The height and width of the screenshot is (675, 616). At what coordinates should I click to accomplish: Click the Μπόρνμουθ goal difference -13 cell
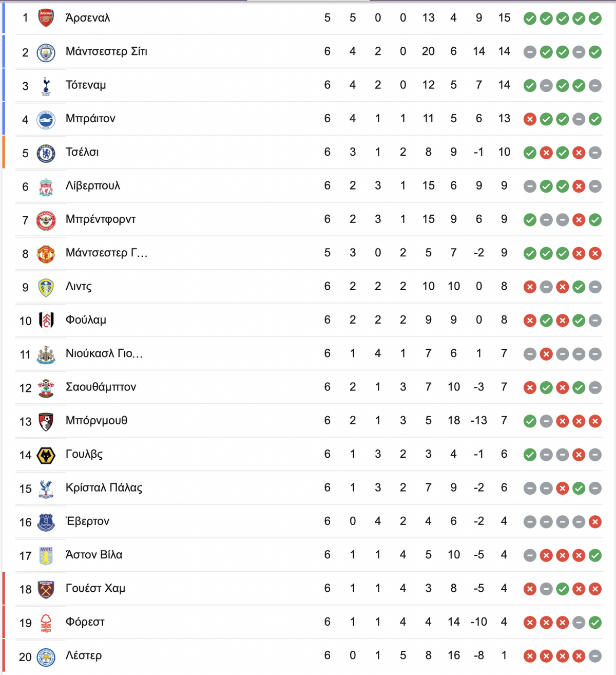tap(478, 421)
